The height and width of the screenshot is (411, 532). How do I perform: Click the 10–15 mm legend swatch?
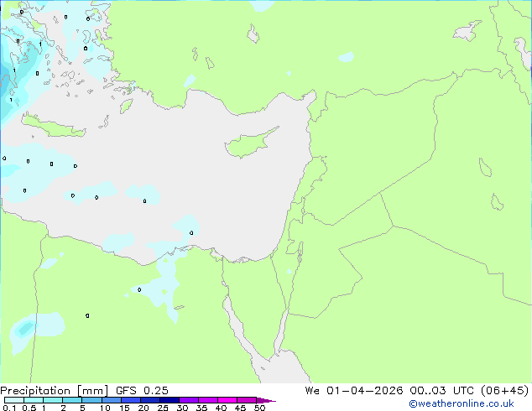[111, 400]
